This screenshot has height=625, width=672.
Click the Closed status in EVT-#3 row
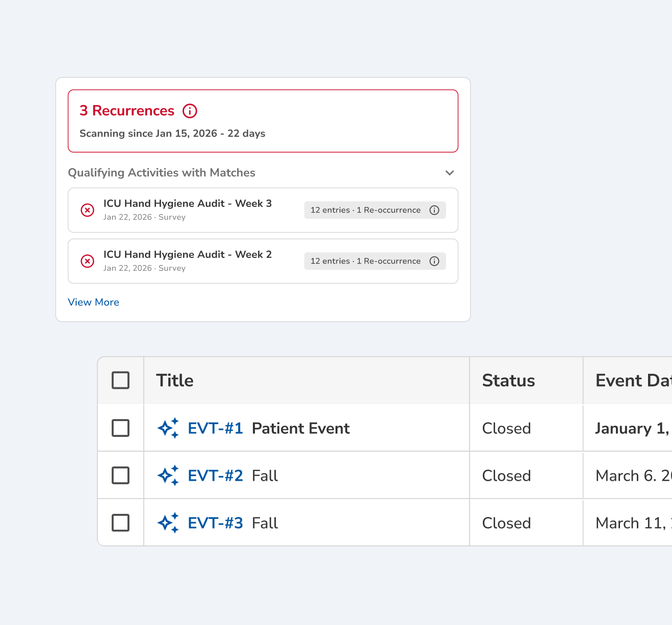(506, 523)
